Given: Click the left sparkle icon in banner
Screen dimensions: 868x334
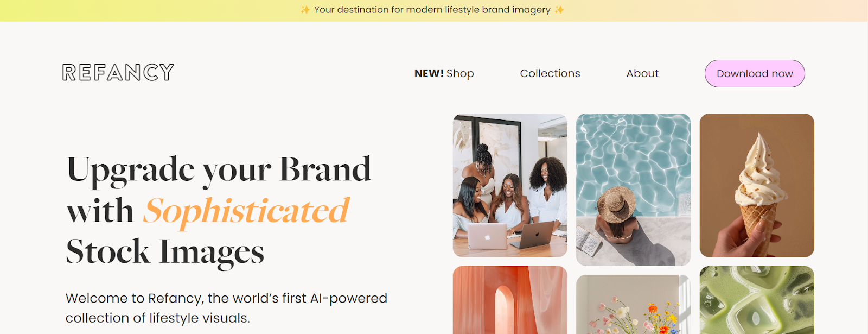Looking at the screenshot, I should coord(305,10).
